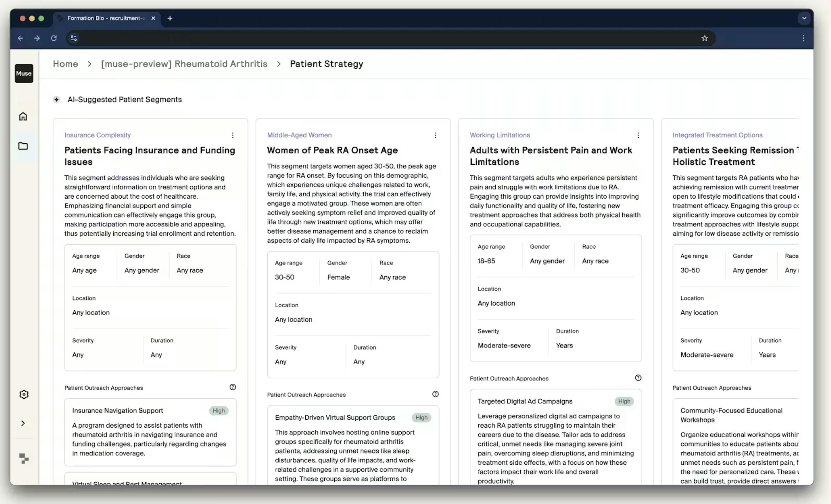831x504 pixels.
Task: Navigate to Home via the breadcrumb
Action: coord(65,64)
